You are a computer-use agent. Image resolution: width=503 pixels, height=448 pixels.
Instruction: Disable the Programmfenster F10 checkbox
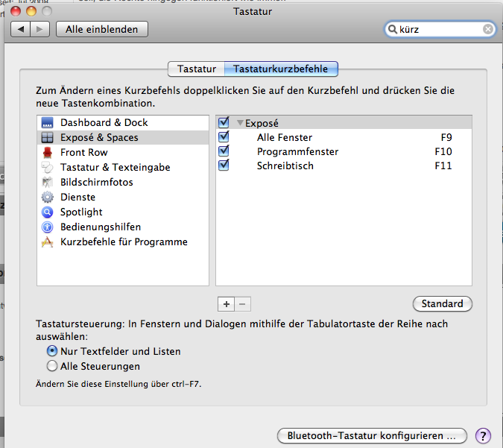[224, 151]
